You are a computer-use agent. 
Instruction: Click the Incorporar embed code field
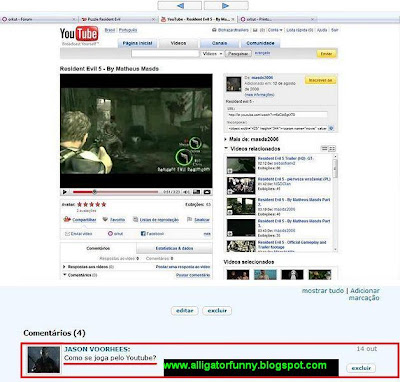pyautogui.click(x=277, y=128)
